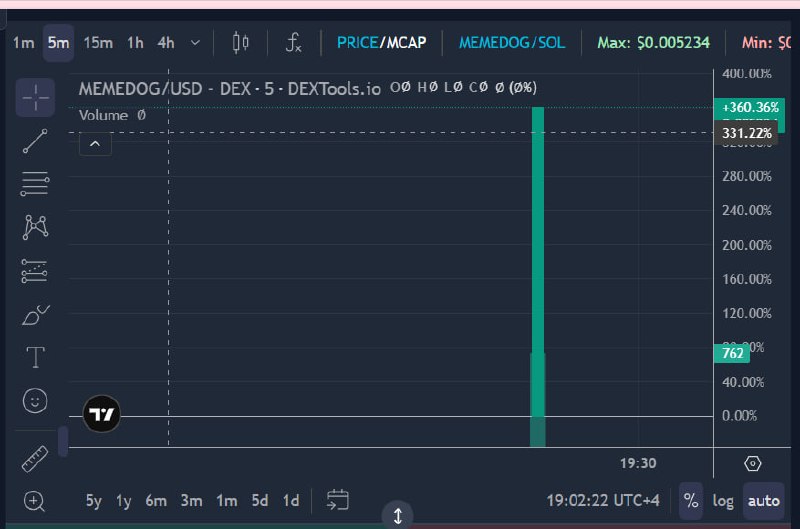Click the tall green candle

click(538, 261)
